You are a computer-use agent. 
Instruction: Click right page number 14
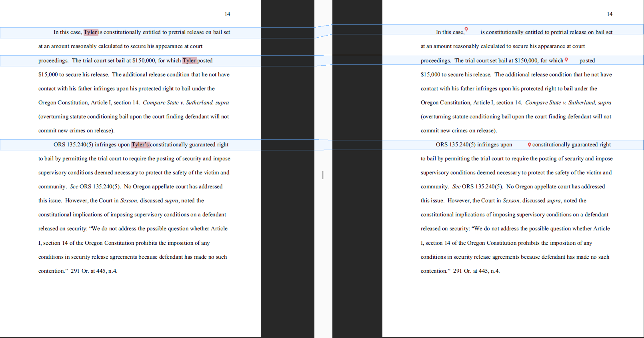click(x=610, y=14)
